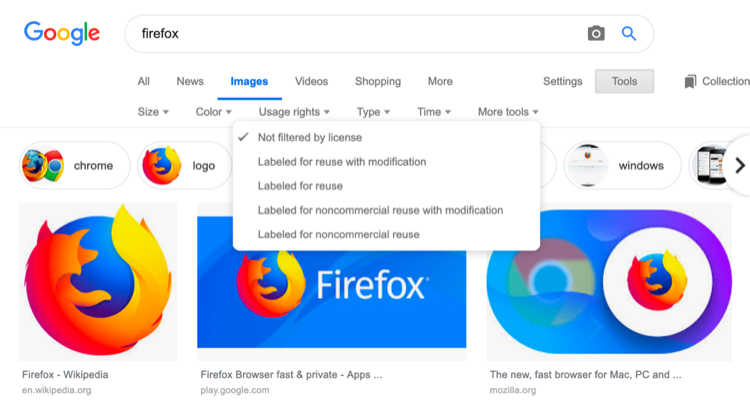Screen dimensions: 750x401
Task: Click the firefox search input field
Action: [x=350, y=33]
